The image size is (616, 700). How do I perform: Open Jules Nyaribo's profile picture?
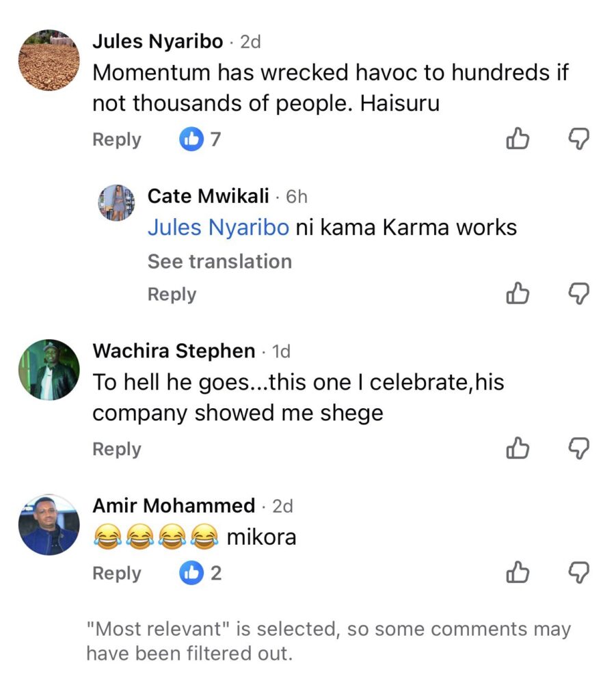[x=48, y=60]
